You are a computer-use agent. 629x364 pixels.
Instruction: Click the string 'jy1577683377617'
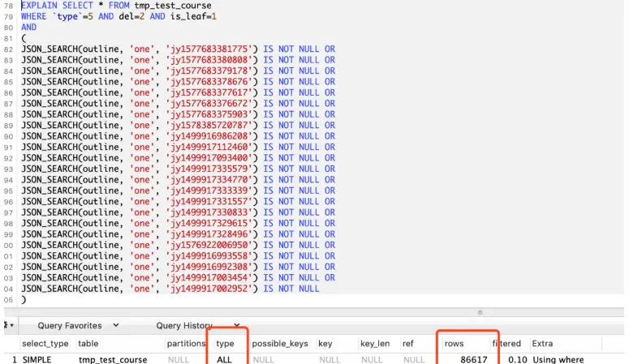pos(209,92)
